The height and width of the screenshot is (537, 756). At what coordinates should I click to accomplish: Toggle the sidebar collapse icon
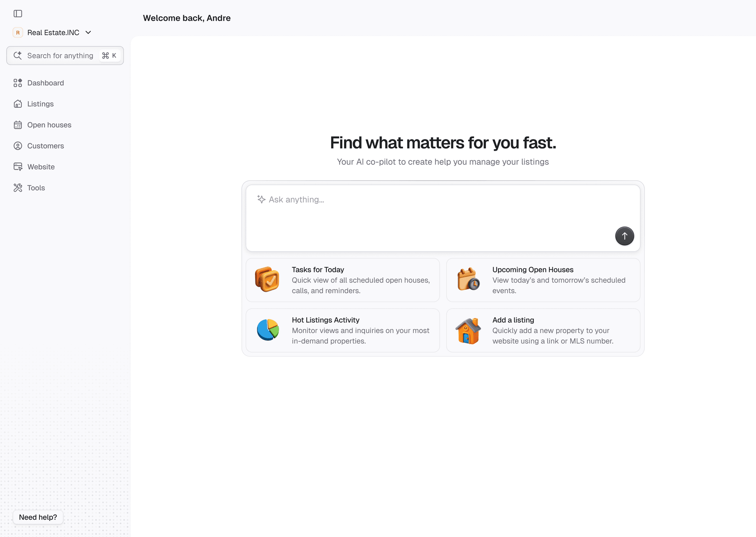point(17,14)
